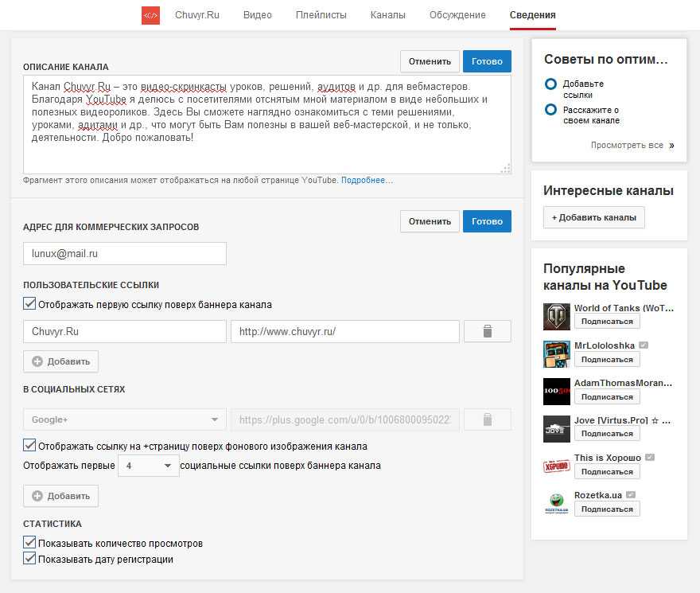Image resolution: width=700 pixels, height=593 pixels.
Task: Cancel editing the channel description
Action: click(x=430, y=61)
